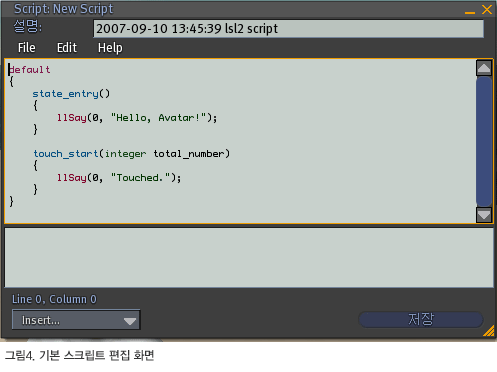Click the Insert dropdown arrow
The width and height of the screenshot is (497, 372).
pyautogui.click(x=130, y=321)
